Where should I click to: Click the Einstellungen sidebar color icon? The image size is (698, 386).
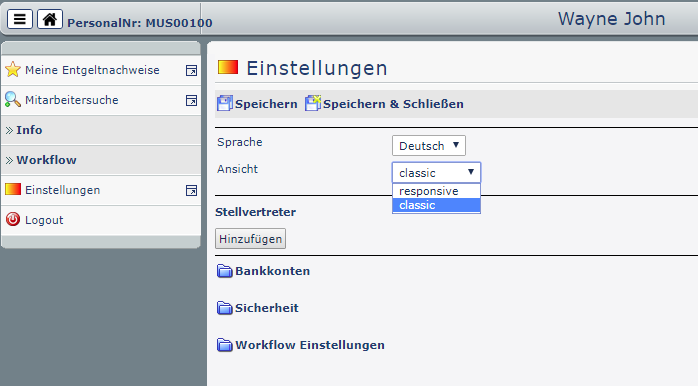13,190
